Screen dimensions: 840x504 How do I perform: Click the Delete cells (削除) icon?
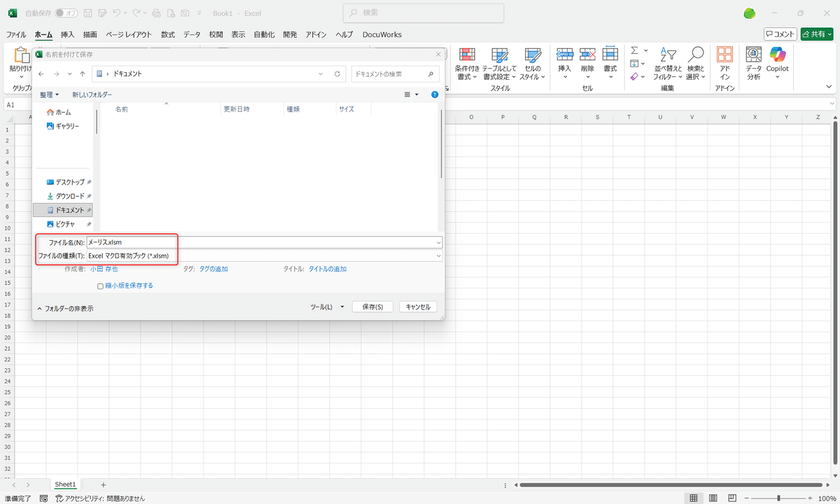[588, 55]
